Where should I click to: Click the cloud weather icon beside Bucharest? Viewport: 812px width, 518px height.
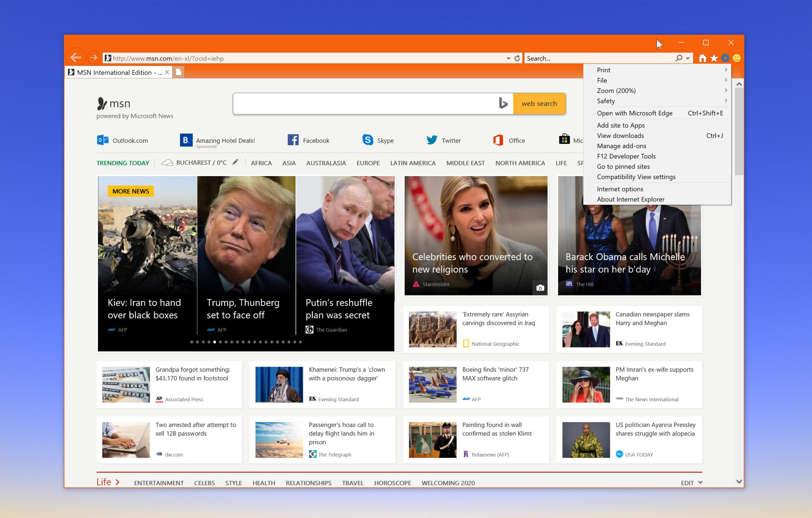(x=167, y=163)
